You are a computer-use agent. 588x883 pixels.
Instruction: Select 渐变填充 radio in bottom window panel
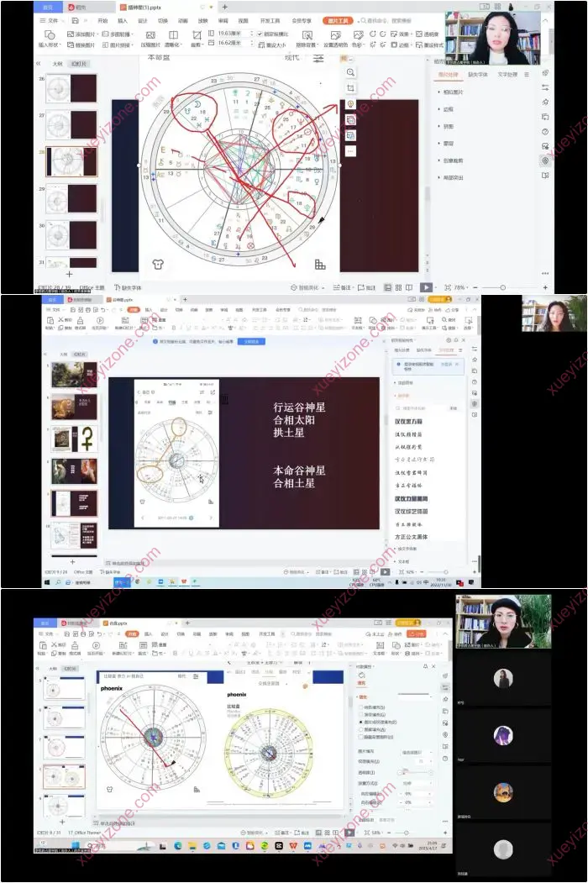click(361, 715)
